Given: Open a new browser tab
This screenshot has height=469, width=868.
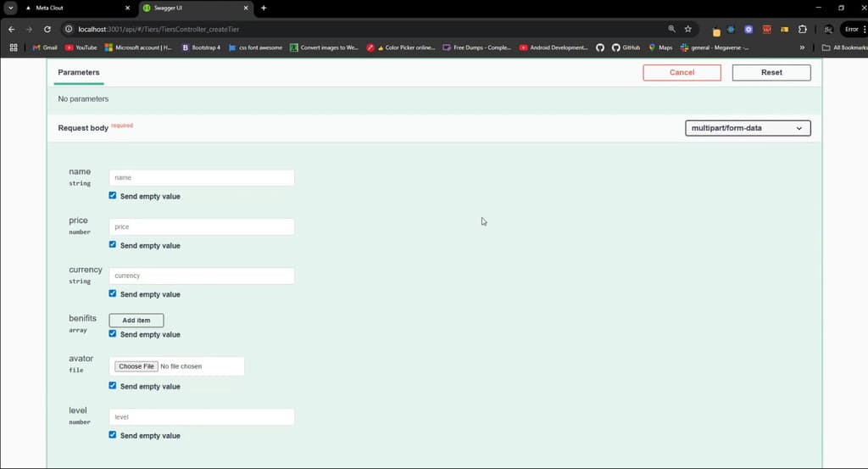Looking at the screenshot, I should coord(264,8).
